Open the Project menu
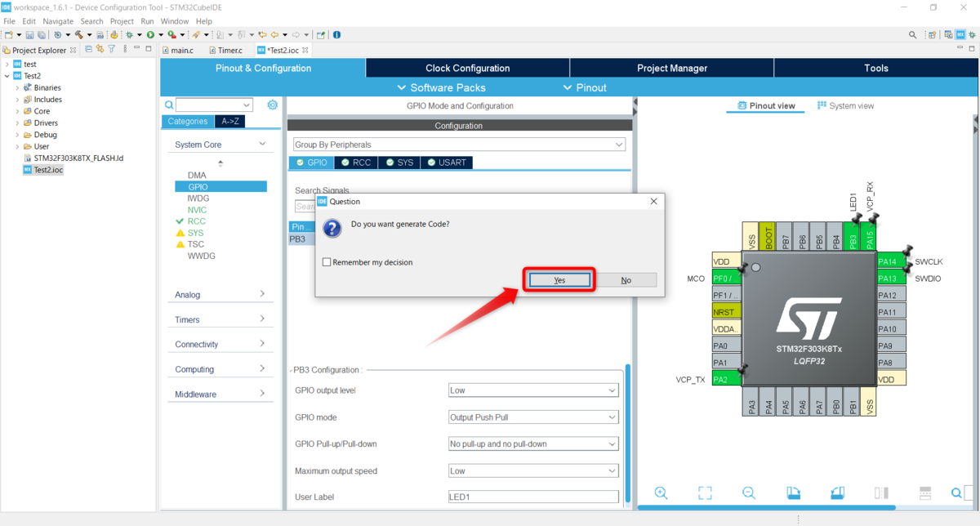This screenshot has height=526, width=980. 122,21
